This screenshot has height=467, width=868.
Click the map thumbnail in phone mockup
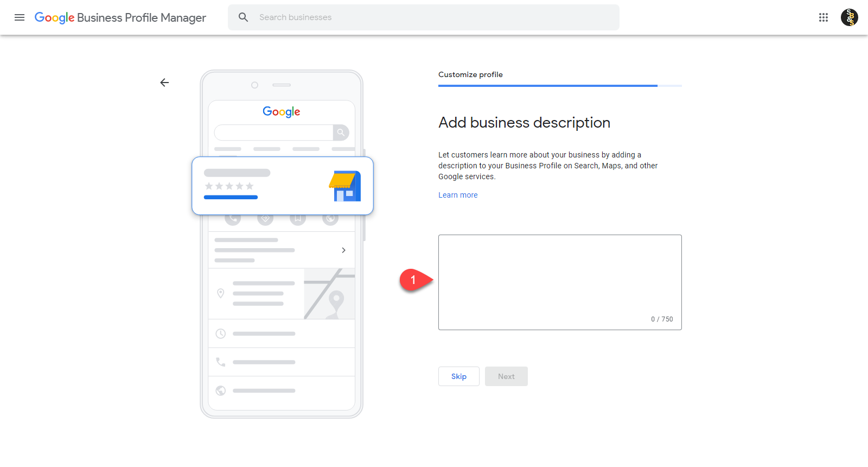point(329,294)
